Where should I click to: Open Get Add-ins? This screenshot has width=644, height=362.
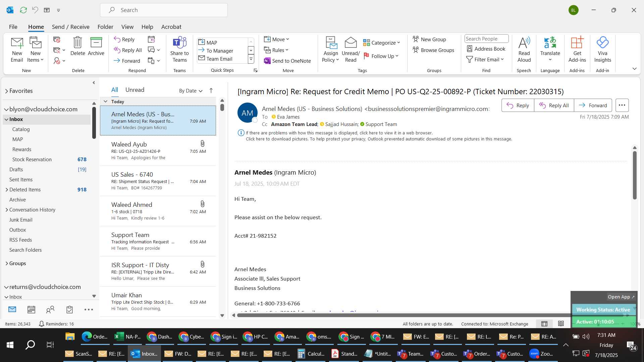tap(577, 50)
